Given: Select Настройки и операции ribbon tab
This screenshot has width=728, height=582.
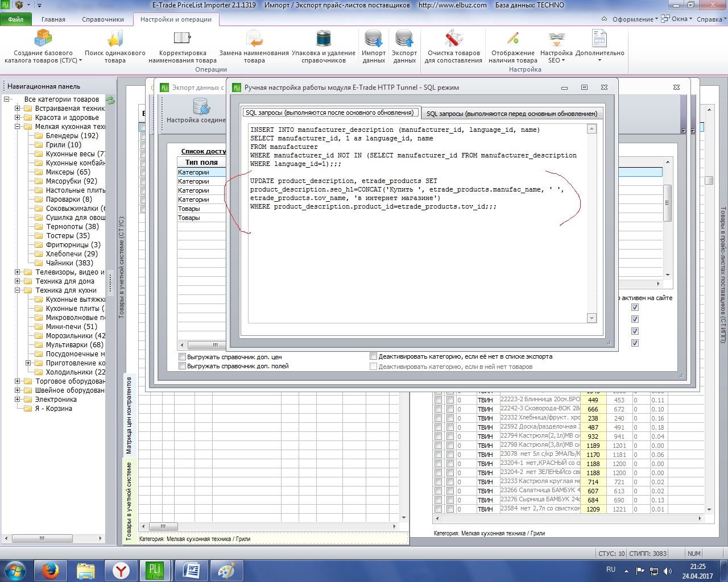Looking at the screenshot, I should coord(176,19).
